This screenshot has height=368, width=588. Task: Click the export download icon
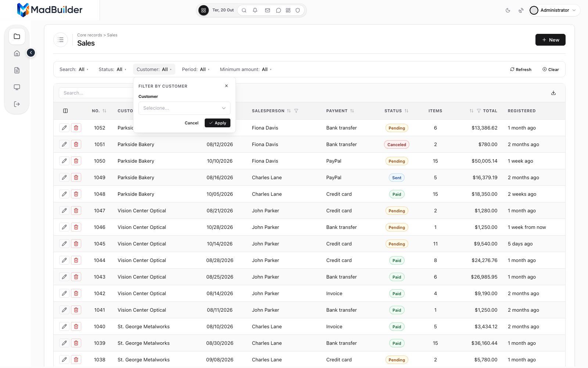click(553, 93)
